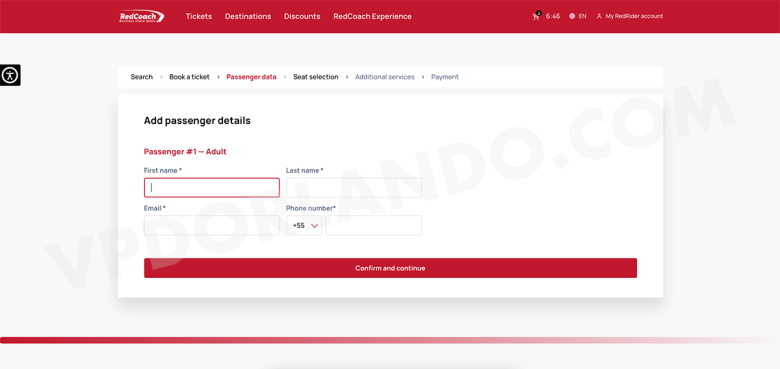
Task: Open My RedRider account
Action: pos(634,16)
